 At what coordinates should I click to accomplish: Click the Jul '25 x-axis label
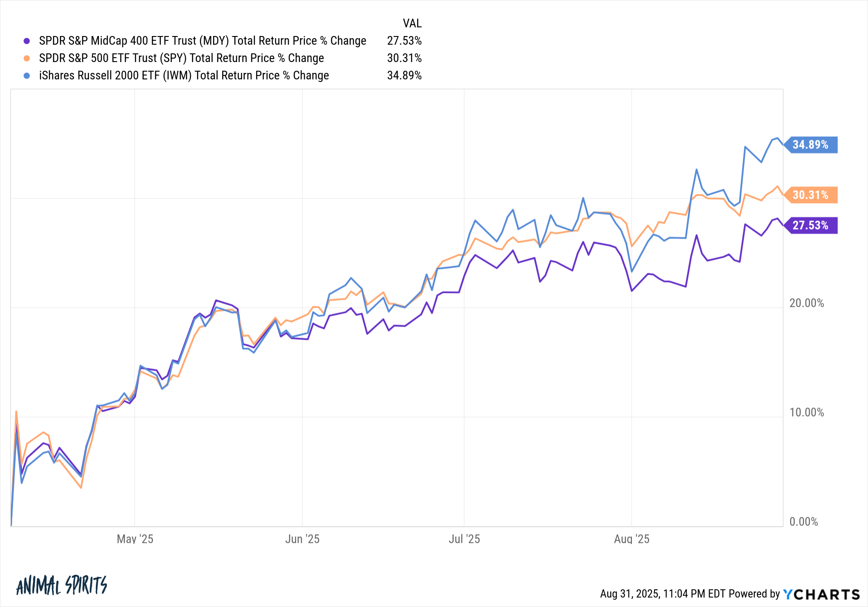[464, 539]
